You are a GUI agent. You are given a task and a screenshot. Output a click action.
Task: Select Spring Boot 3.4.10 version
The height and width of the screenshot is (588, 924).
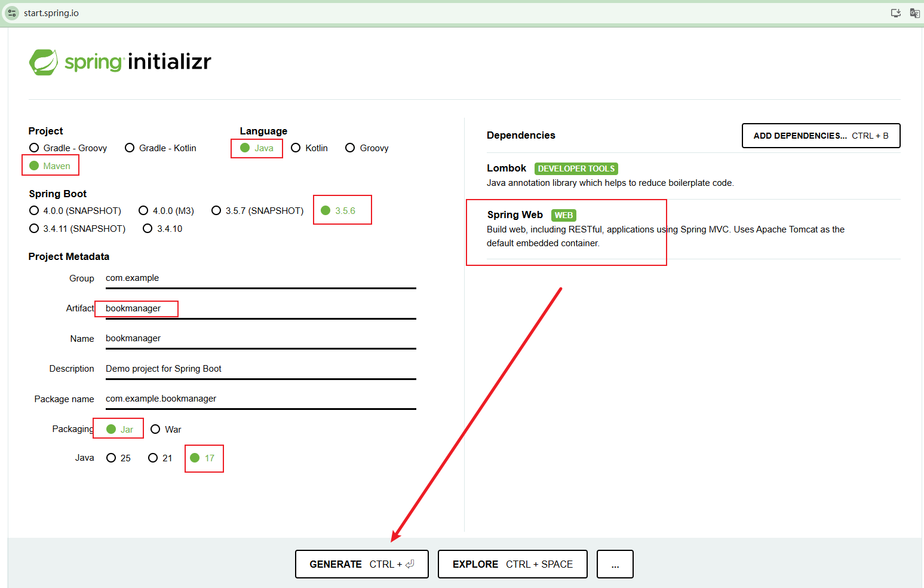[x=162, y=229]
